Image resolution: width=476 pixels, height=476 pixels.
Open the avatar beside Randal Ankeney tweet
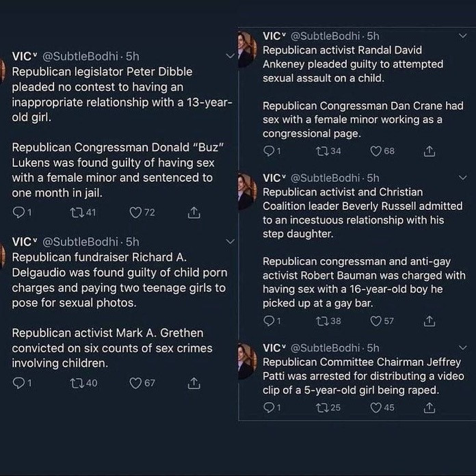click(246, 49)
